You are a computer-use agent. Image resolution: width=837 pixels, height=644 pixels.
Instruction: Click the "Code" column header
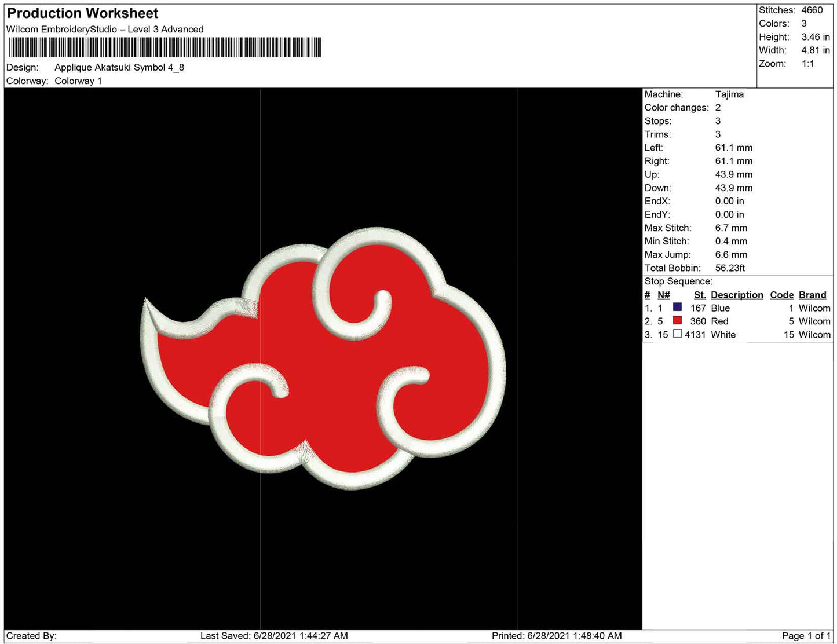pyautogui.click(x=781, y=295)
